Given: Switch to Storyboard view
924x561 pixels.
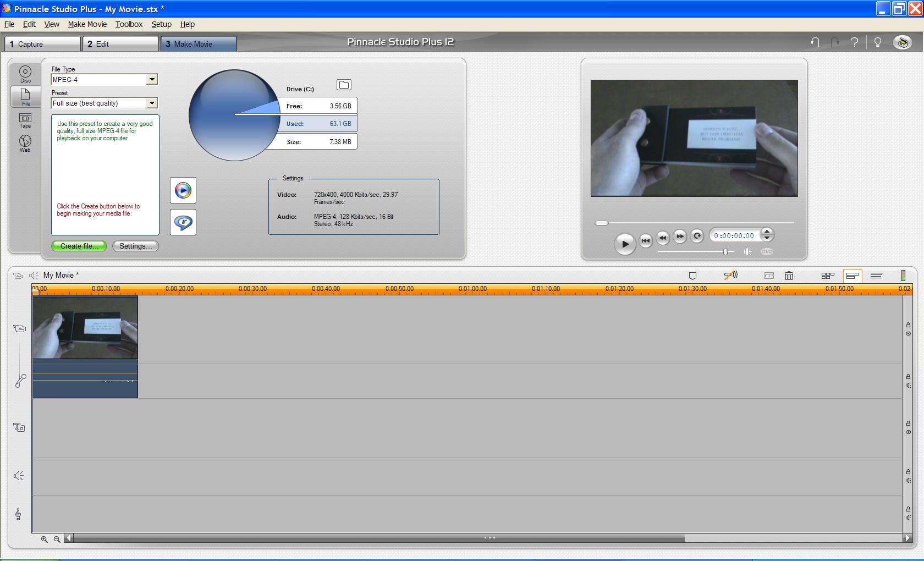Looking at the screenshot, I should [828, 276].
